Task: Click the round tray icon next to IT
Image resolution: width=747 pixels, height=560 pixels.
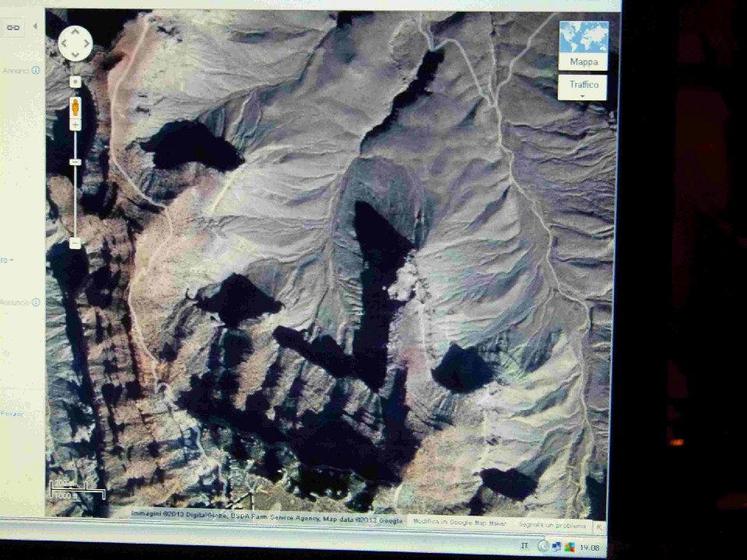Action: (x=544, y=547)
